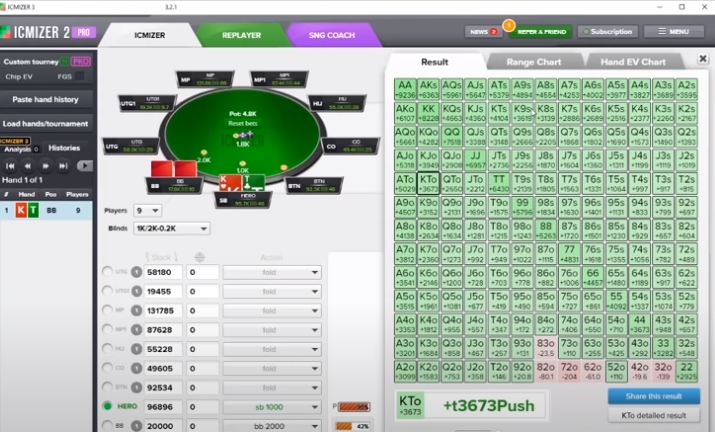715x432 pixels.
Task: Open the MP action fold dropdown
Action: [x=272, y=311]
